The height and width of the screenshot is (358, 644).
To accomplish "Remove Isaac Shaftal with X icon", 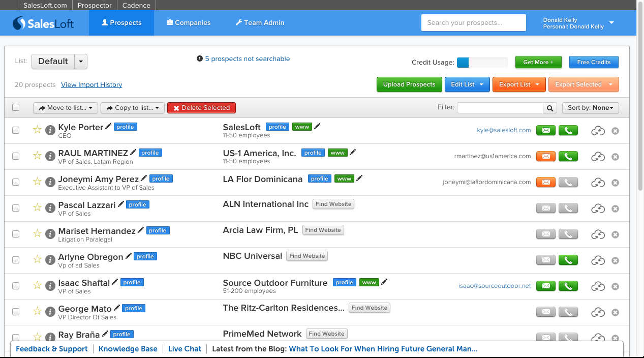I will [615, 286].
